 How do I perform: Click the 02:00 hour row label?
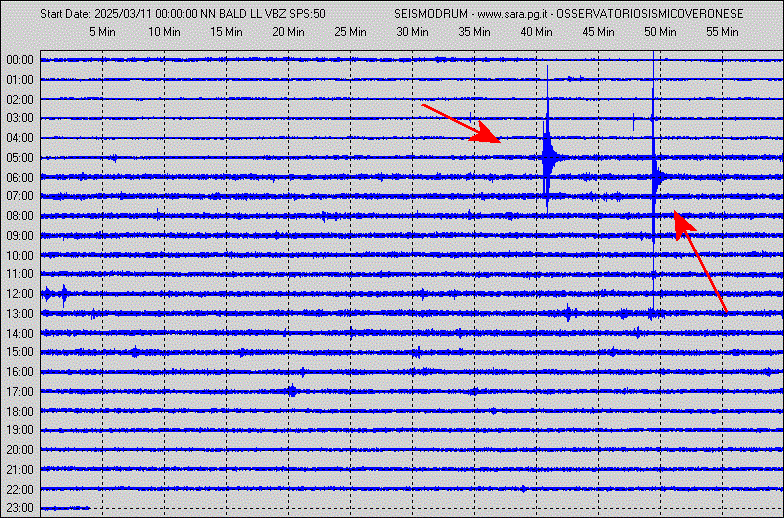(x=20, y=100)
